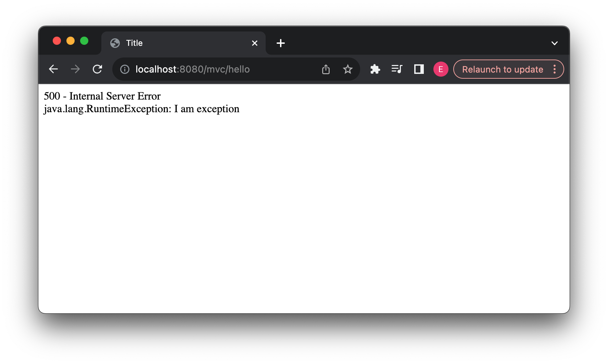The image size is (608, 364).
Task: Click the share/upload icon in address bar
Action: (326, 69)
